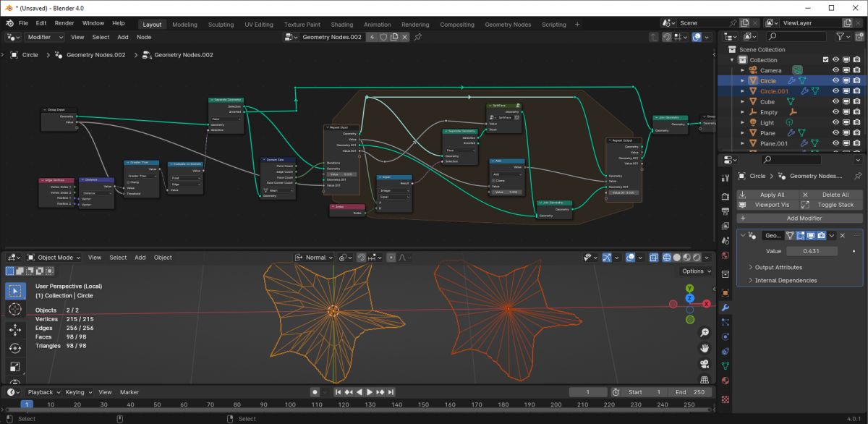
Task: Click the End frame 250 field
Action: click(x=691, y=392)
